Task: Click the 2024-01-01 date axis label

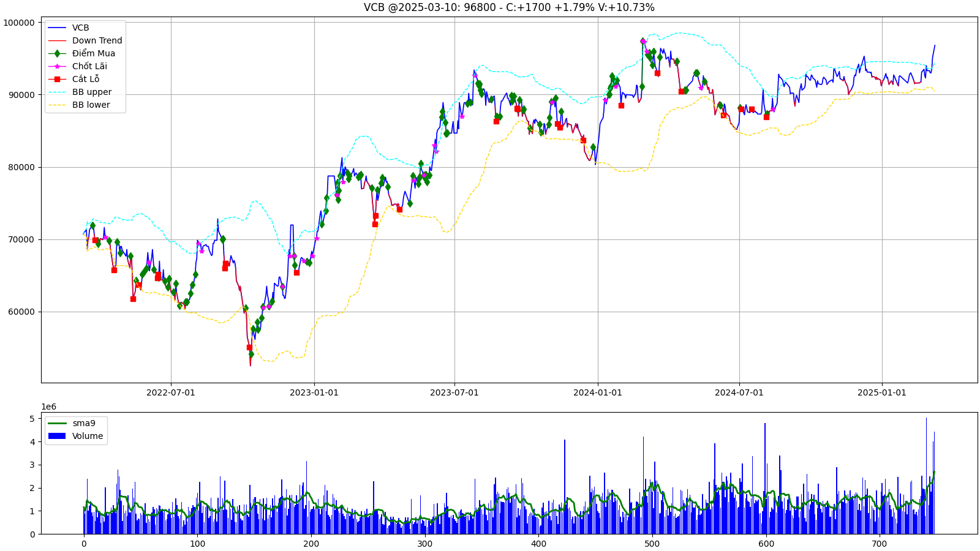Action: tap(598, 392)
